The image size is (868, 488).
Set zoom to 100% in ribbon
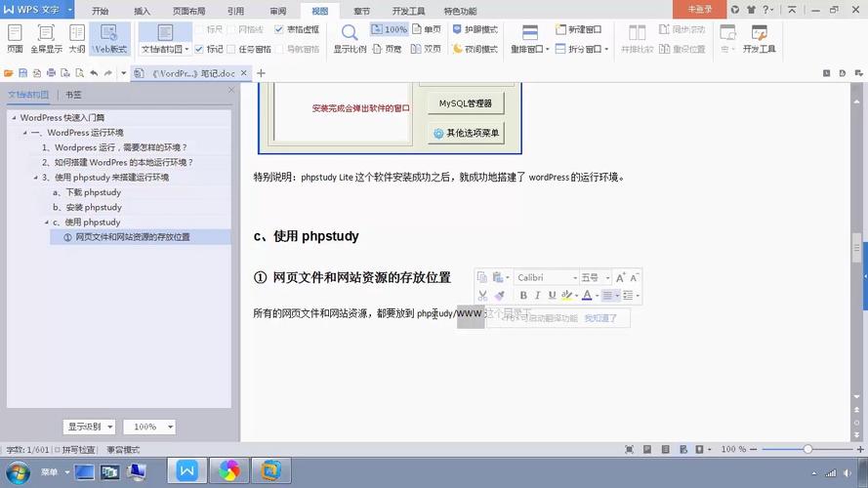(389, 29)
